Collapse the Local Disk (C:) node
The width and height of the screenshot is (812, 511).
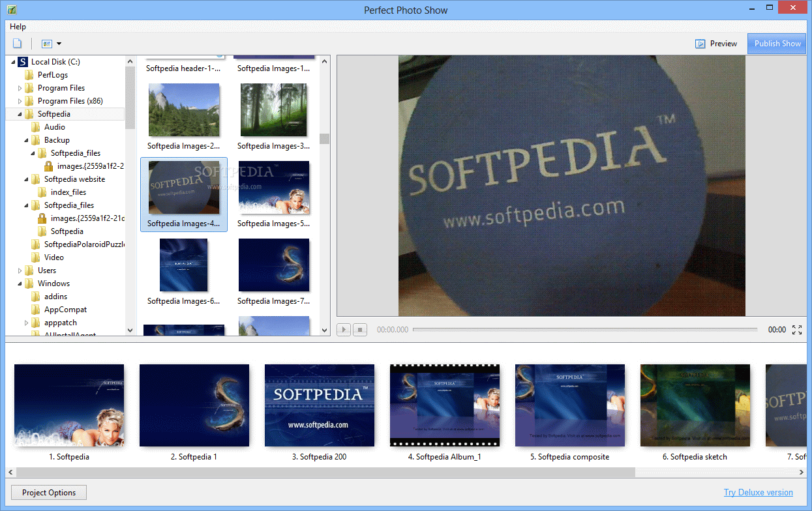pyautogui.click(x=13, y=62)
